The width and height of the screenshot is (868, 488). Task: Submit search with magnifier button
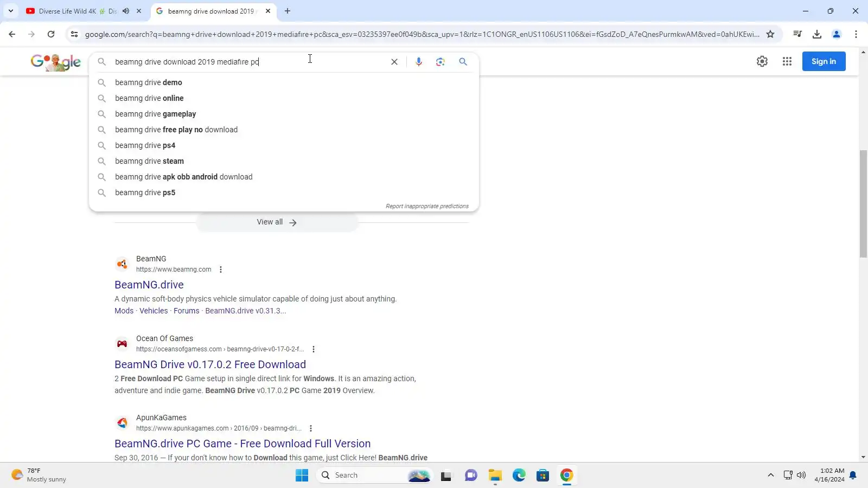463,62
